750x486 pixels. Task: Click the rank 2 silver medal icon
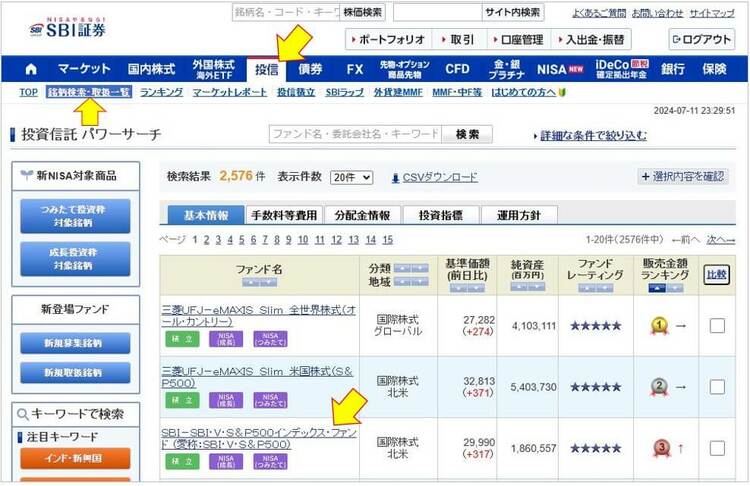[x=660, y=387]
